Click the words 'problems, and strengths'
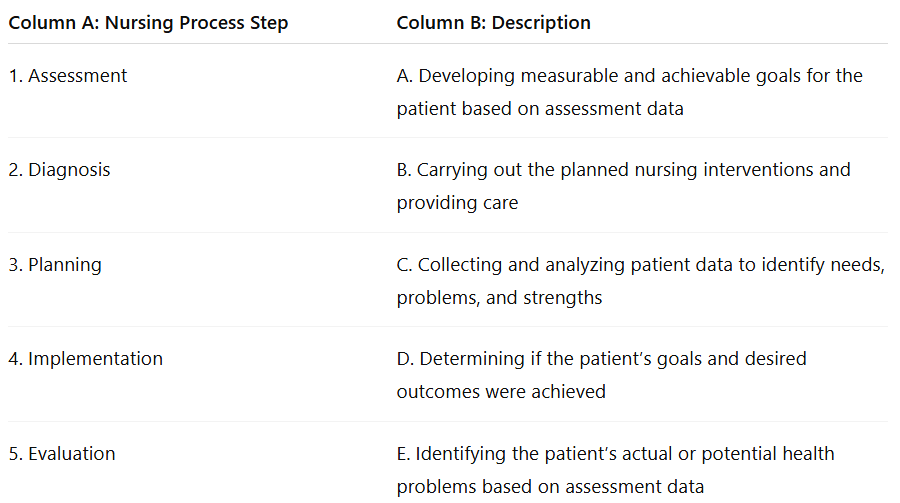 pyautogui.click(x=499, y=297)
